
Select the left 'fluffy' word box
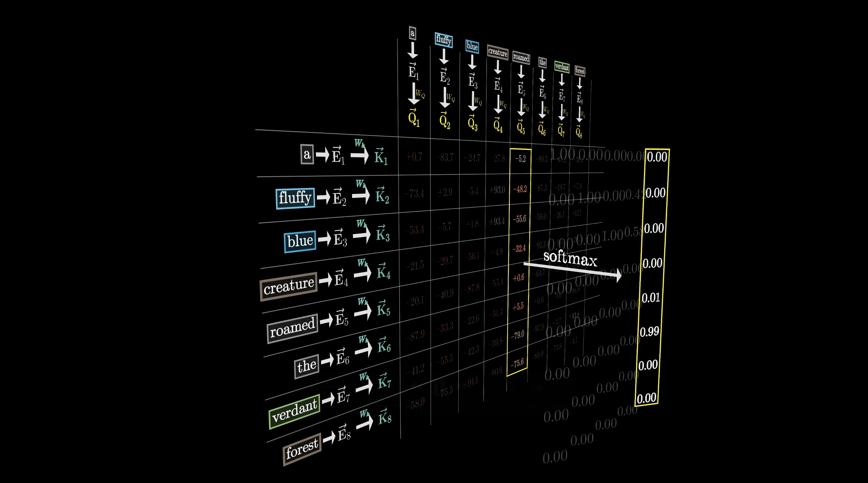[295, 198]
